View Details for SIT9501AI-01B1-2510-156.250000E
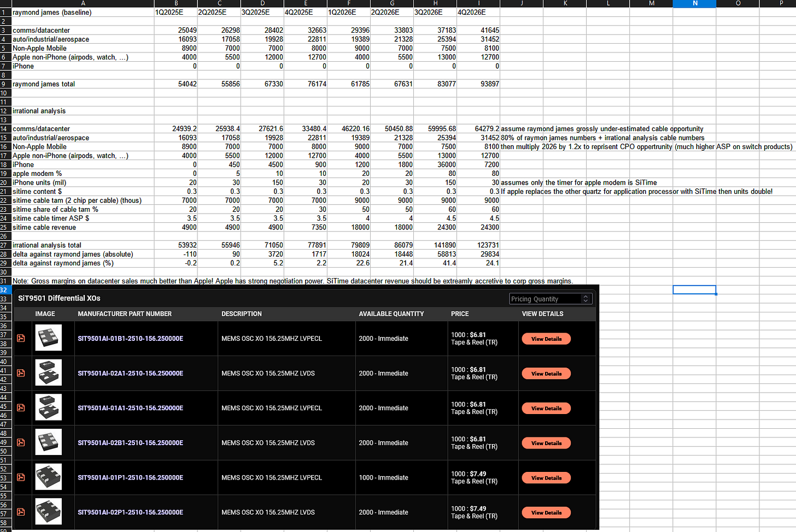796x532 pixels. pyautogui.click(x=546, y=339)
